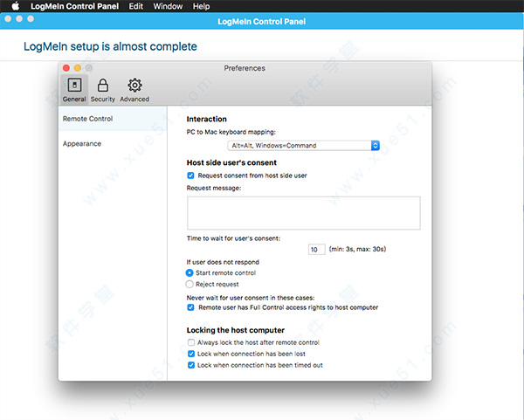Open the Edit menu
Image resolution: width=524 pixels, height=420 pixels.
tap(136, 6)
